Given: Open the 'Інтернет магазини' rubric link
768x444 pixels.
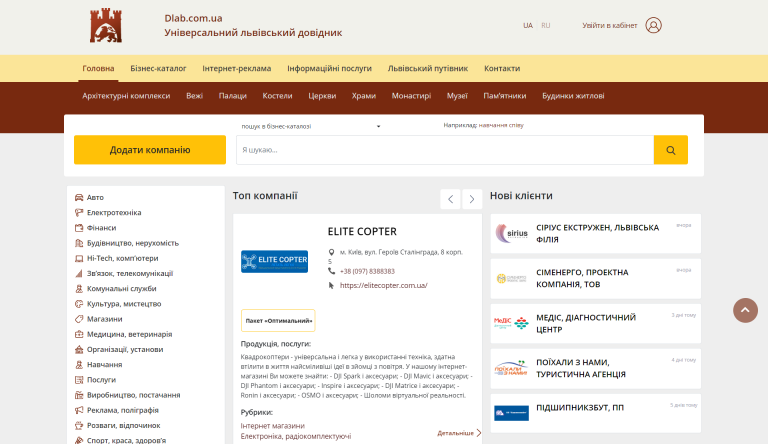Looking at the screenshot, I should click(x=273, y=426).
